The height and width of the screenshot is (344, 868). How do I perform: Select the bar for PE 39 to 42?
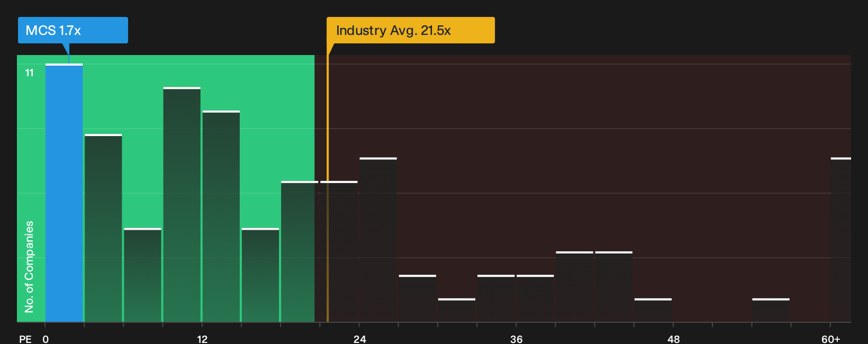pos(574,287)
